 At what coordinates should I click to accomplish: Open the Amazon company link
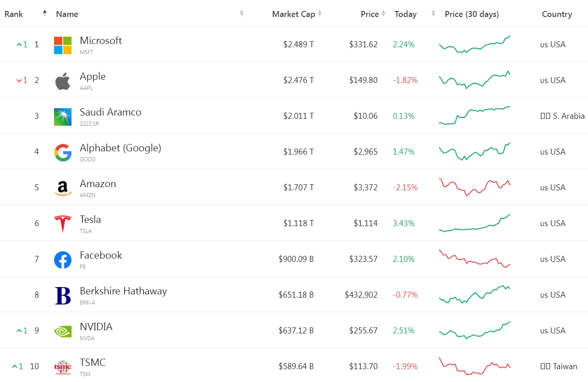[98, 183]
